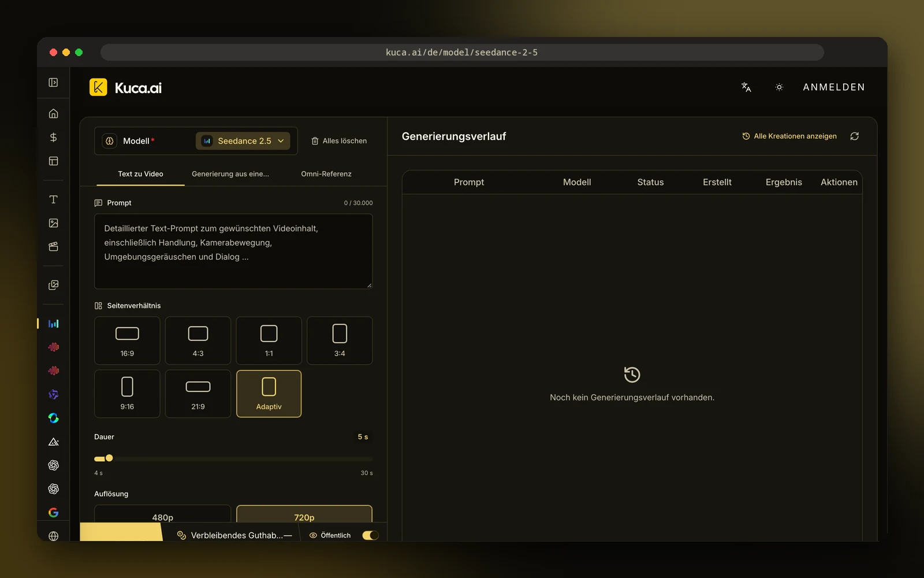The height and width of the screenshot is (578, 924).
Task: Focus the Prompt text area
Action: [233, 251]
